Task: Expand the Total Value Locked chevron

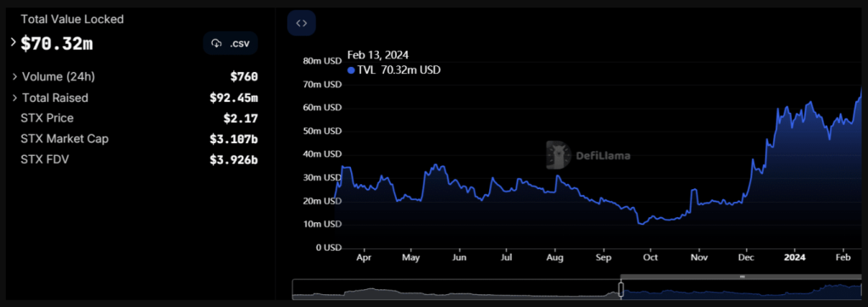Action: pyautogui.click(x=13, y=43)
